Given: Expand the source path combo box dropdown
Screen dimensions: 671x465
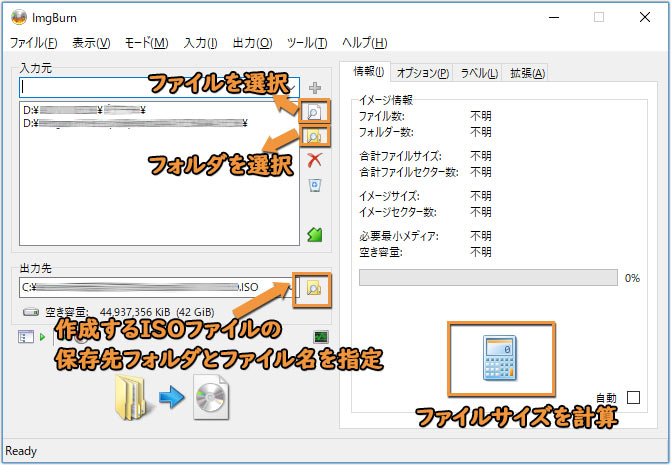Looking at the screenshot, I should click(293, 88).
